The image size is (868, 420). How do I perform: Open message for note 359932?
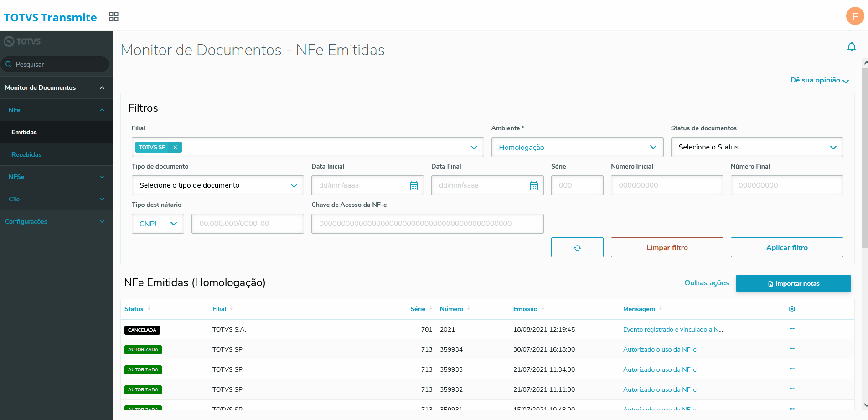click(660, 389)
